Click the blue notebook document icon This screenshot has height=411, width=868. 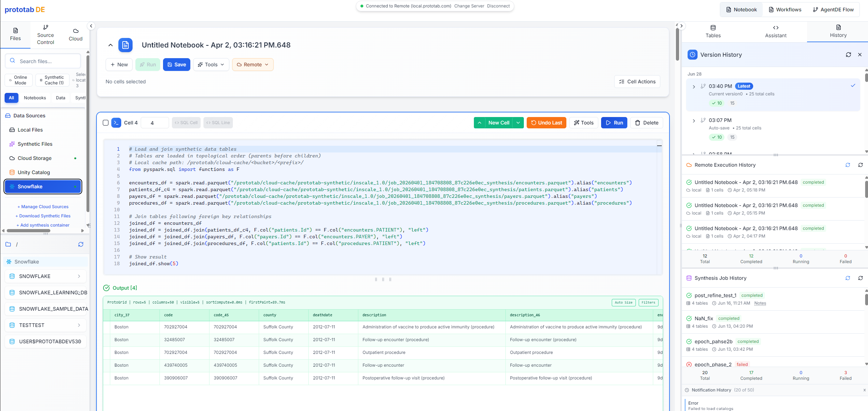click(125, 45)
